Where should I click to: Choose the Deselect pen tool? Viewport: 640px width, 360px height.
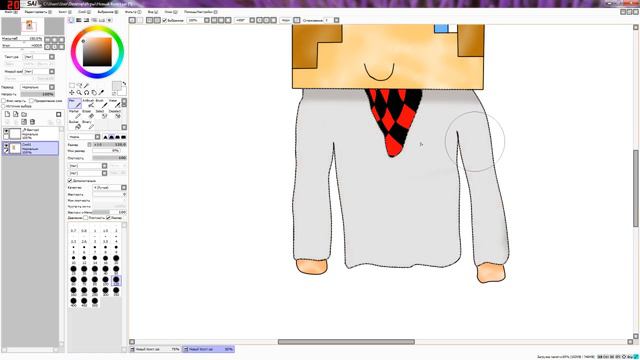tap(114, 114)
